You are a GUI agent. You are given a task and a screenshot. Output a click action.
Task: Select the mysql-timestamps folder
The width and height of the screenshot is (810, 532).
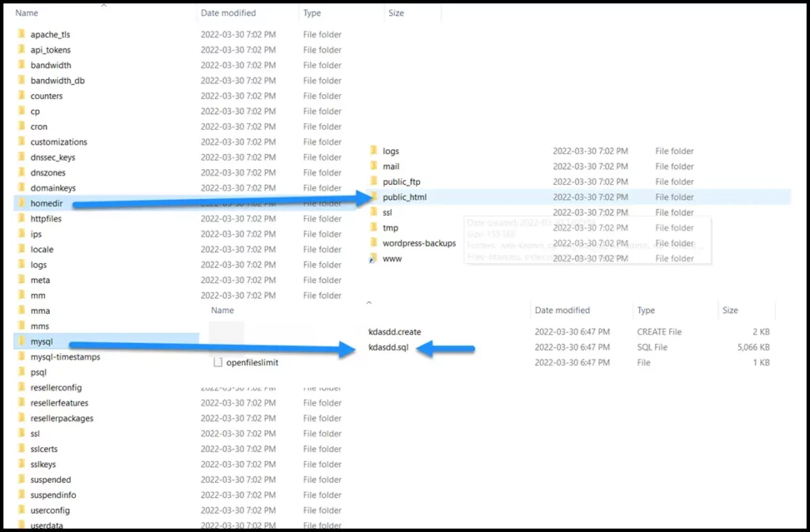(65, 357)
